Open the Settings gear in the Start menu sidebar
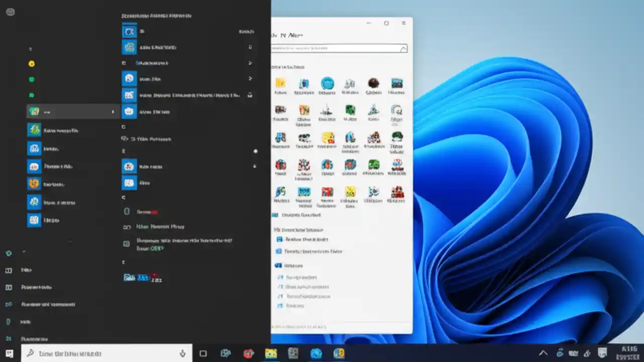Image resolution: width=644 pixels, height=362 pixels. pyautogui.click(x=9, y=254)
